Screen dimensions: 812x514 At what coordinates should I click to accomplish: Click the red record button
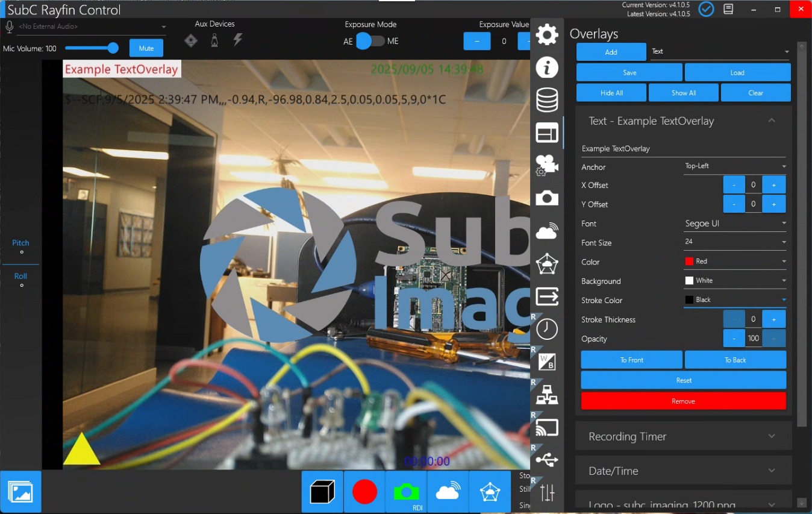pyautogui.click(x=364, y=492)
